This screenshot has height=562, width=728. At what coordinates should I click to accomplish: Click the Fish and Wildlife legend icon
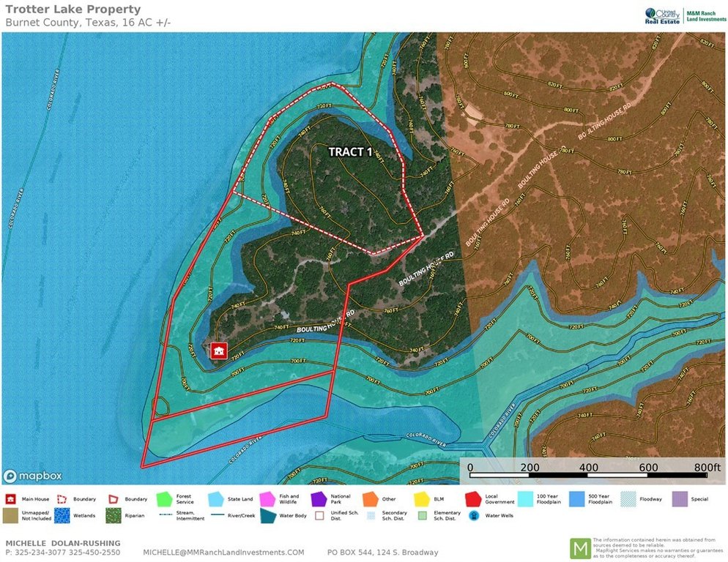point(267,499)
